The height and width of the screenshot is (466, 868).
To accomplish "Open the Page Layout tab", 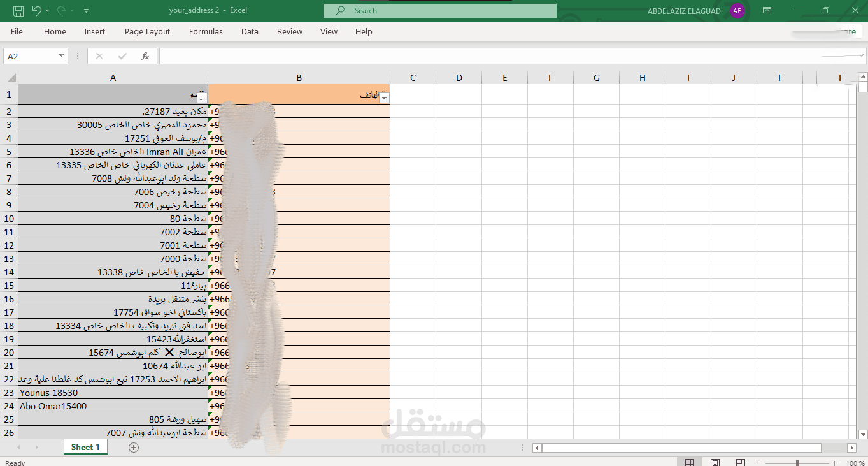I will click(x=147, y=32).
